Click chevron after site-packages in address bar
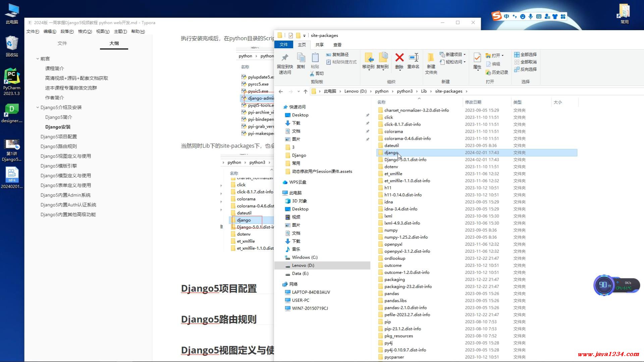644x362 pixels. click(466, 92)
